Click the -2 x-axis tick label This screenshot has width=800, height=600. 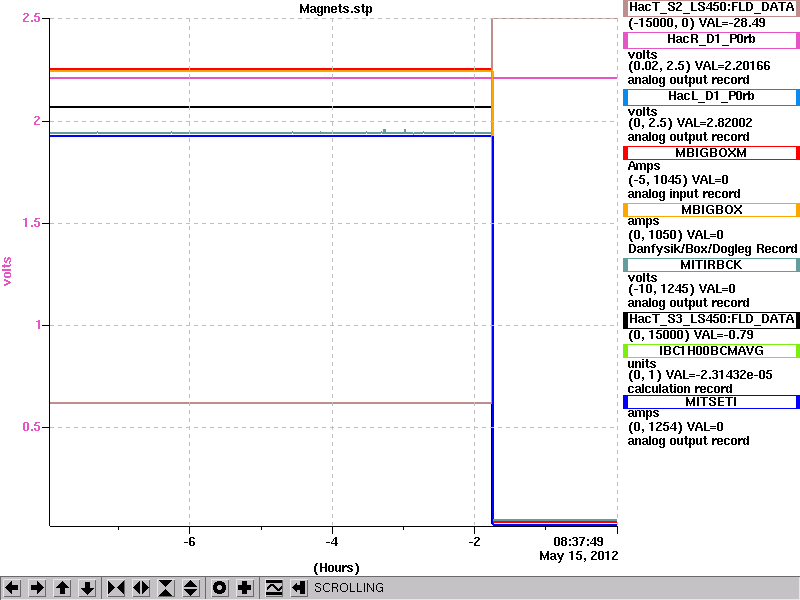click(474, 542)
